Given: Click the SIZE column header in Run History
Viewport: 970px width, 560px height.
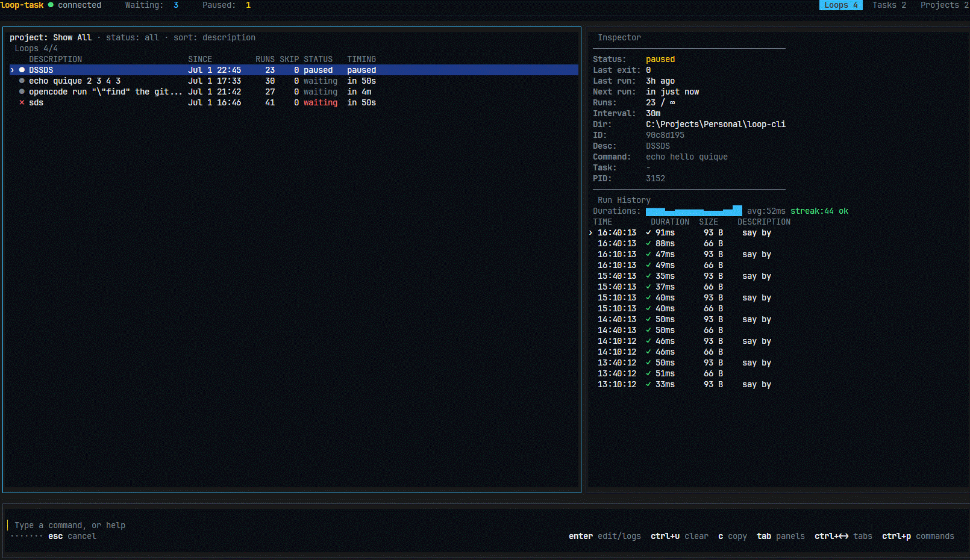Looking at the screenshot, I should 709,222.
